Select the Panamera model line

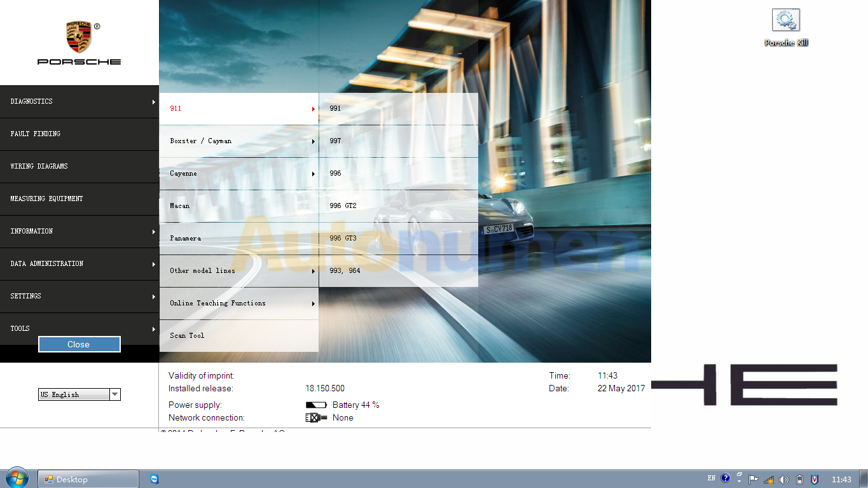coord(238,239)
